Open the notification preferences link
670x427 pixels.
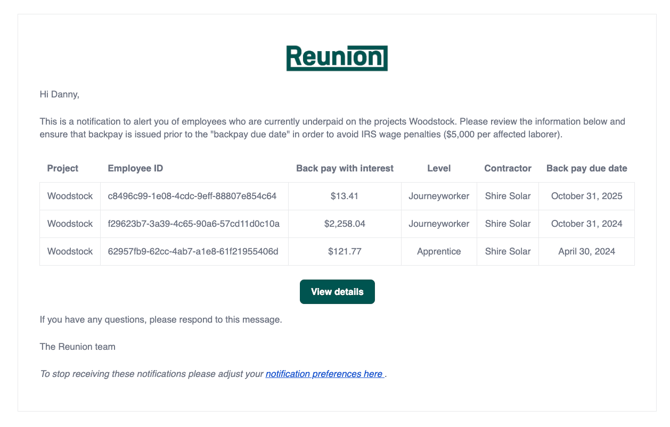coord(325,374)
